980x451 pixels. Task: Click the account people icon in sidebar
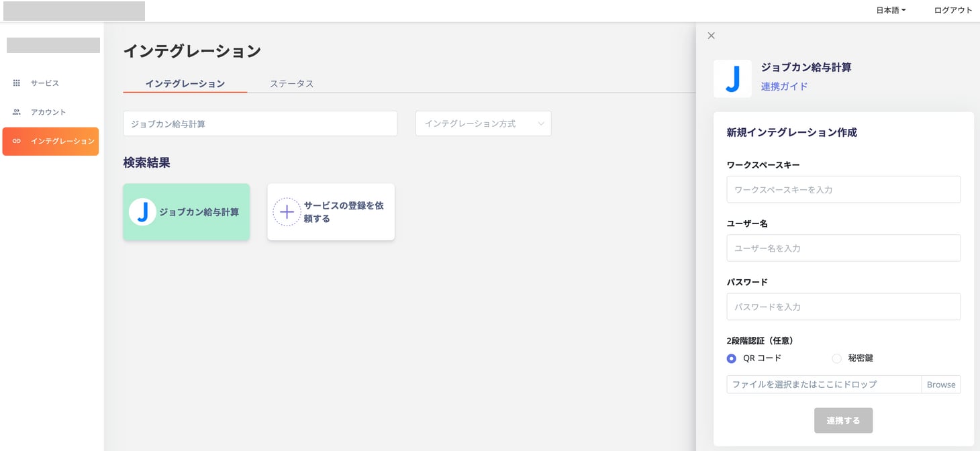tap(17, 112)
